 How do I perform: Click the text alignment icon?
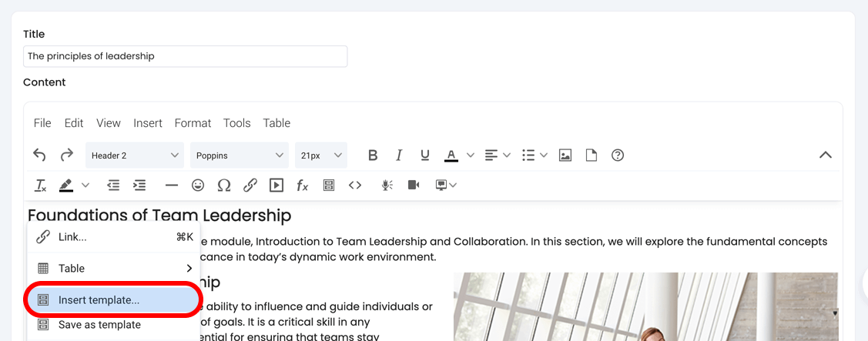[x=491, y=155]
